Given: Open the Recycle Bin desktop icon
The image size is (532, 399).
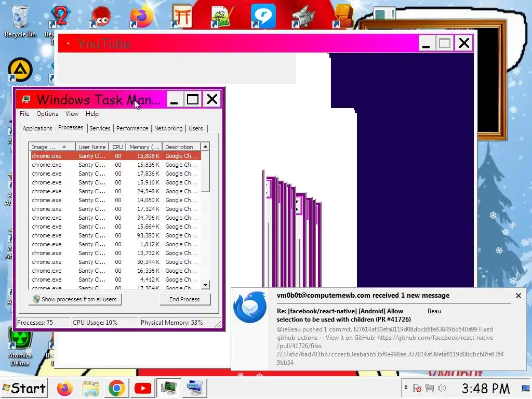Looking at the screenshot, I should coord(20,20).
